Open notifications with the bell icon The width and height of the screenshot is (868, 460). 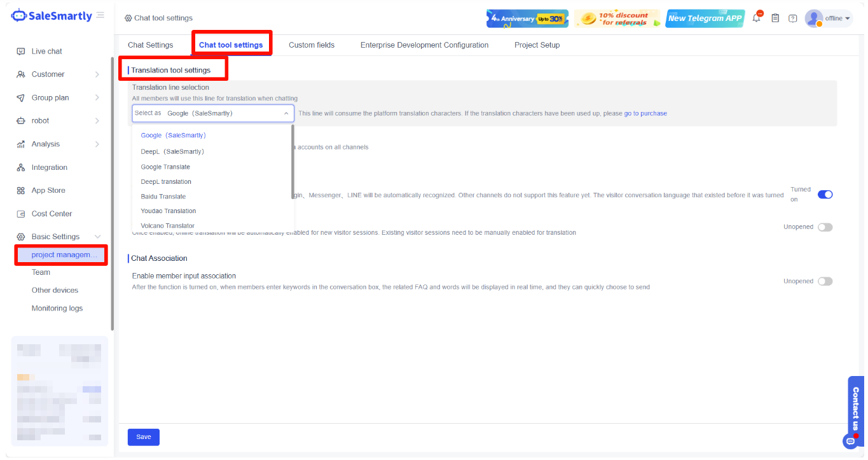coord(757,17)
